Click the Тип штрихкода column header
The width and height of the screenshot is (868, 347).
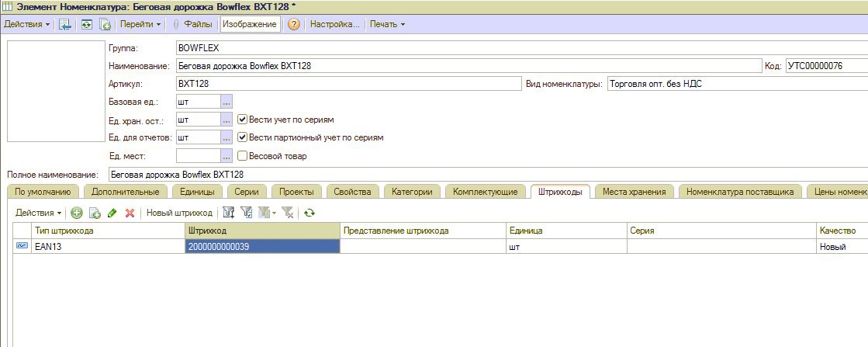(x=107, y=231)
